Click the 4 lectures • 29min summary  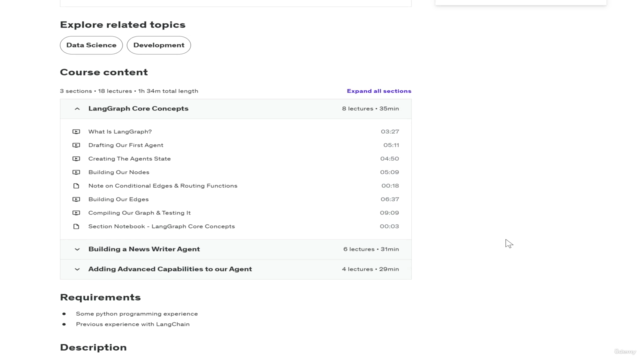click(x=371, y=269)
